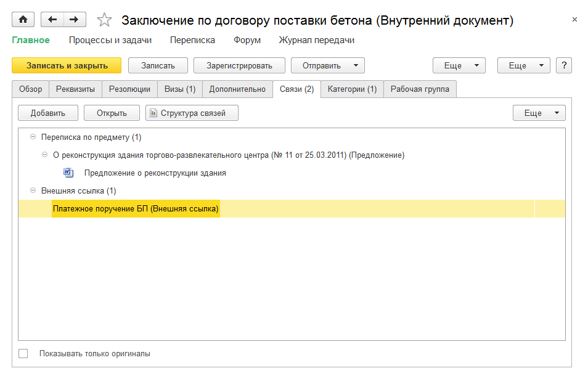Open the 'Процессы и задачи' section
Screen dimensions: 588x376
tap(110, 40)
